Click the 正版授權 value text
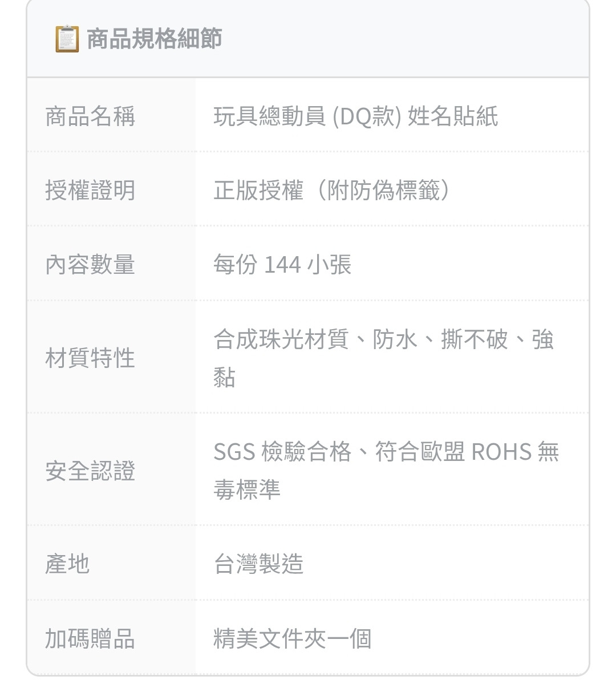This screenshot has width=616, height=688. click(258, 190)
